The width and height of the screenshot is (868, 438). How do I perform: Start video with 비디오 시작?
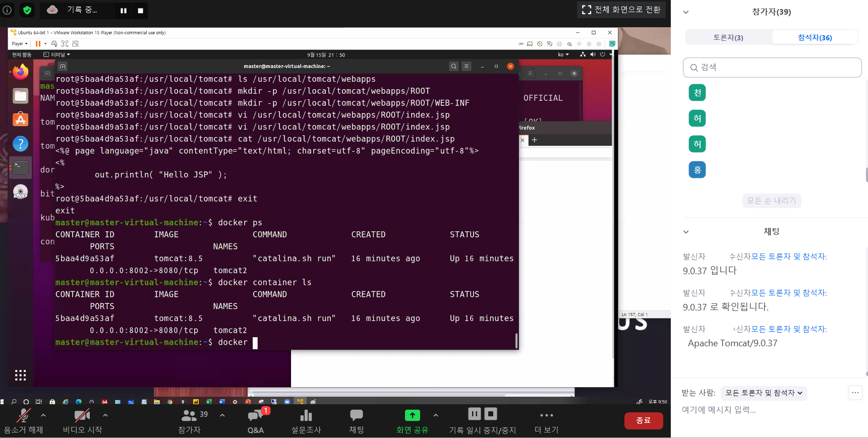coord(82,415)
